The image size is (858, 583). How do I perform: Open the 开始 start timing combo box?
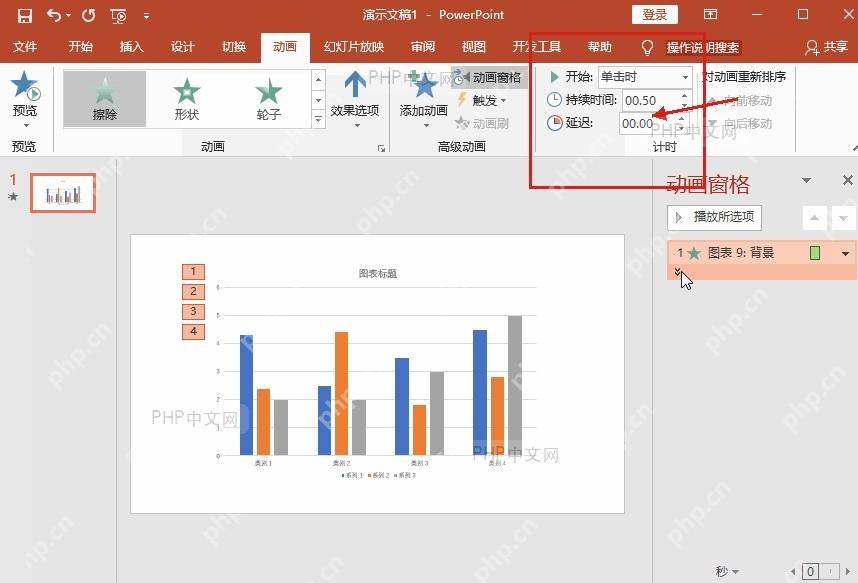(645, 77)
